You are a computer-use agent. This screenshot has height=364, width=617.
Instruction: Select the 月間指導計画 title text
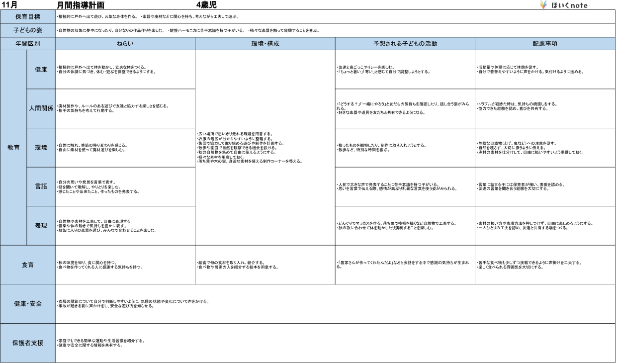click(81, 5)
